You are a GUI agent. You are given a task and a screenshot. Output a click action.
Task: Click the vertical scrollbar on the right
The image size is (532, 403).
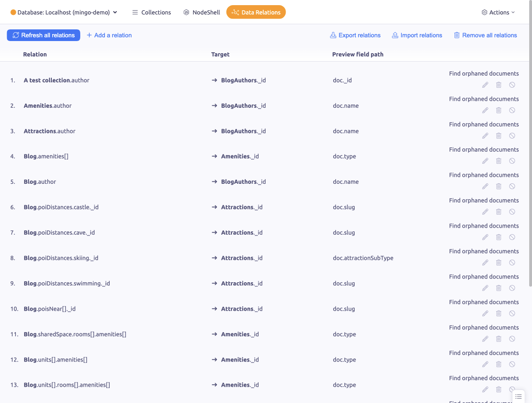(x=529, y=140)
